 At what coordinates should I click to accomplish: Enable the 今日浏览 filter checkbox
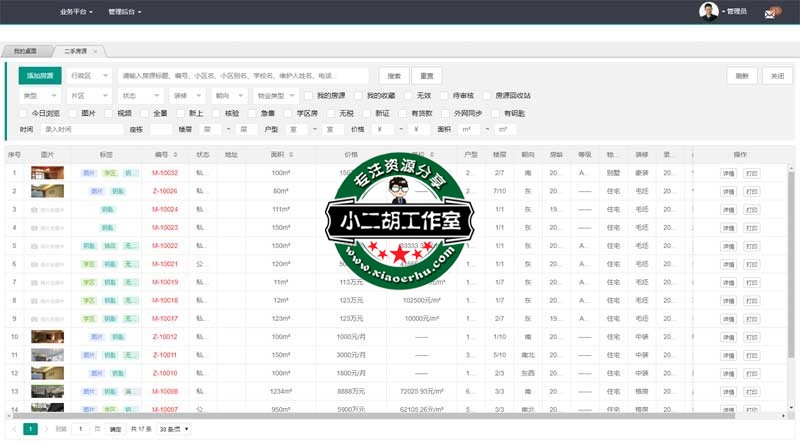tap(25, 113)
